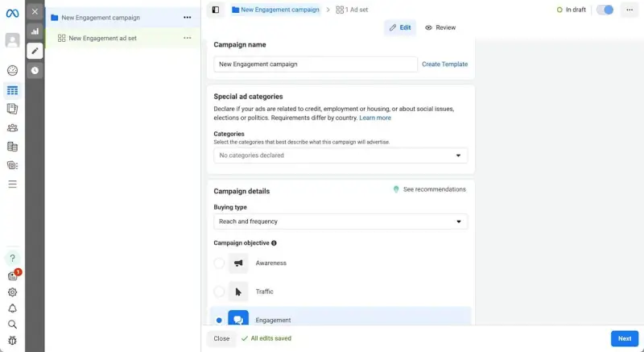This screenshot has height=352, width=644.
Task: Open Audiences people icon
Action: point(12,128)
